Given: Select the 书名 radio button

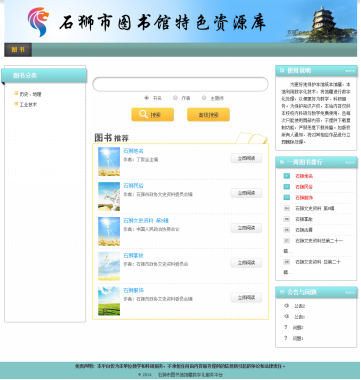Looking at the screenshot, I should (x=146, y=98).
